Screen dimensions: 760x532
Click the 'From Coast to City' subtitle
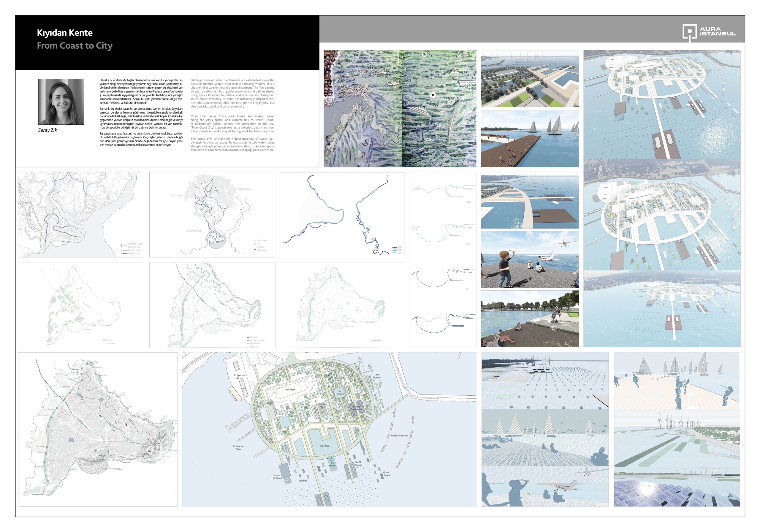(75, 46)
